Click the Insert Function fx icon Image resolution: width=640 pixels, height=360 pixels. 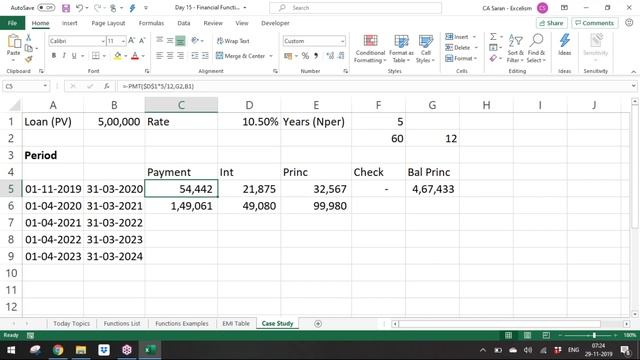point(107,86)
